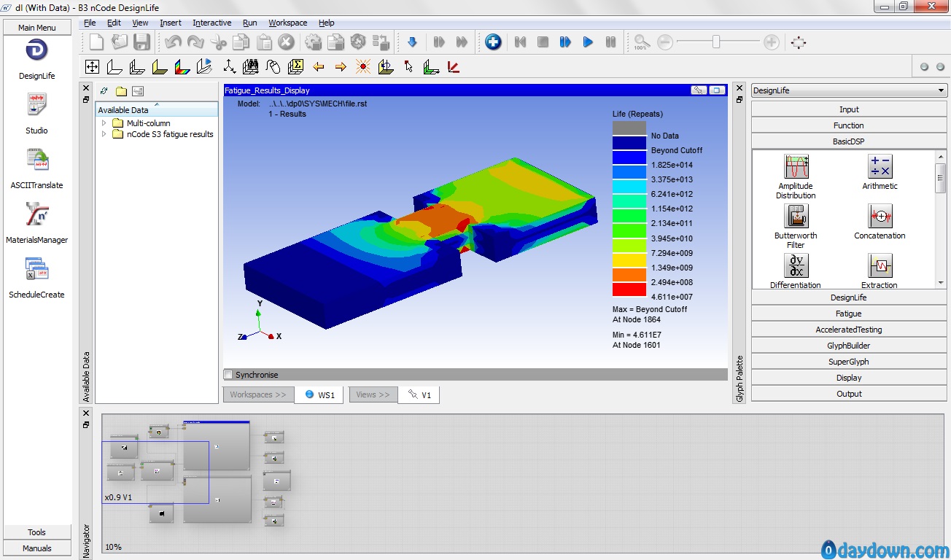This screenshot has width=951, height=560.
Task: Click the XYZ axes triad icon
Action: pyautogui.click(x=229, y=67)
